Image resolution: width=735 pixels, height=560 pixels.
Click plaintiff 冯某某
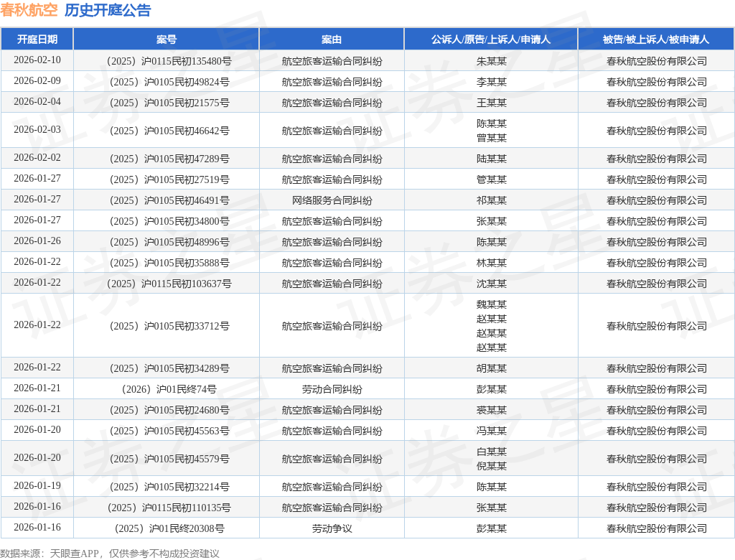tap(491, 431)
